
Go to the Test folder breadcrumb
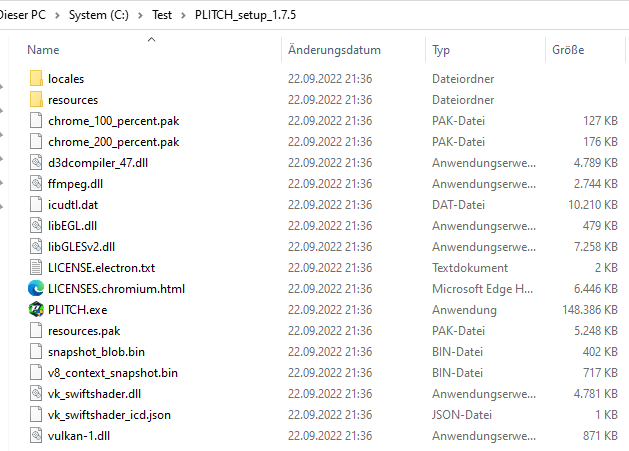[x=162, y=15]
